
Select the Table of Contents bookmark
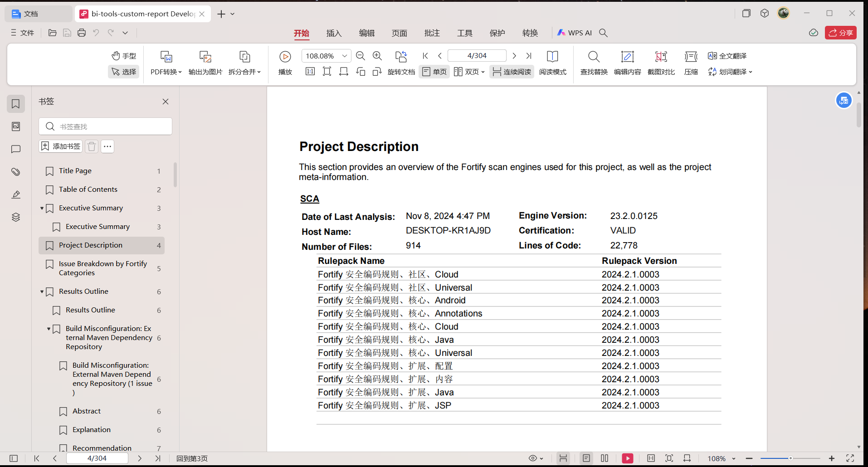(x=102, y=190)
